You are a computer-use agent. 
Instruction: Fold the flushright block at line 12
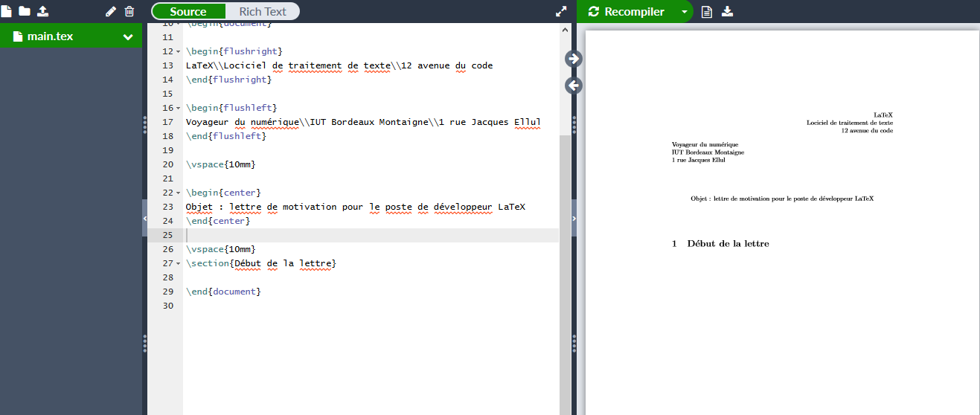179,51
